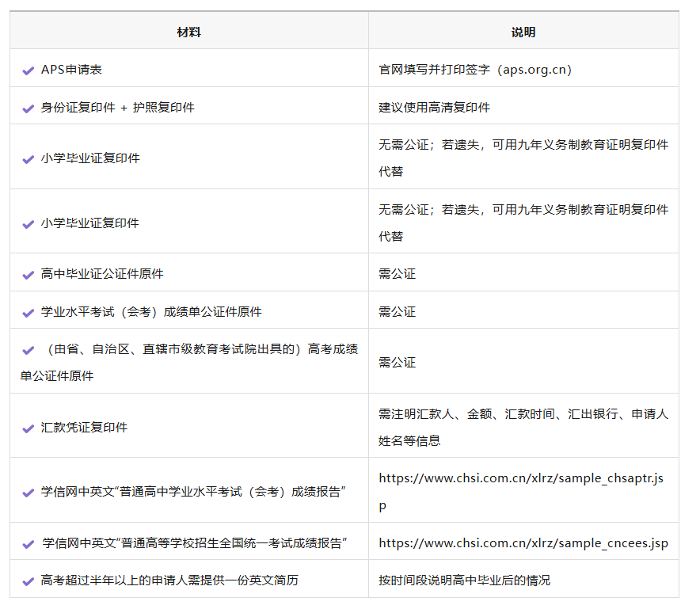The width and height of the screenshot is (700, 609).
Task: Select 需公证 in the 高考成绩单 row
Action: pos(398,362)
